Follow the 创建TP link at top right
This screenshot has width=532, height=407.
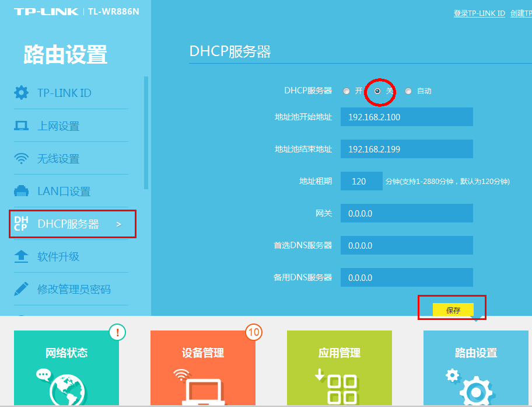point(521,13)
